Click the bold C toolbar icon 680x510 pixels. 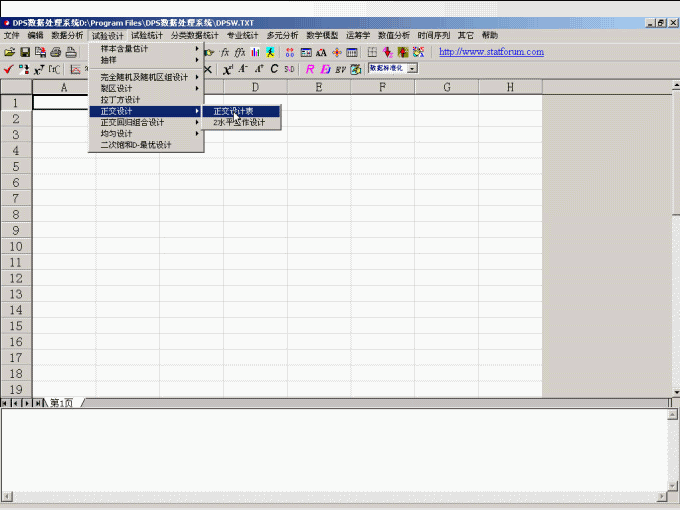point(274,69)
